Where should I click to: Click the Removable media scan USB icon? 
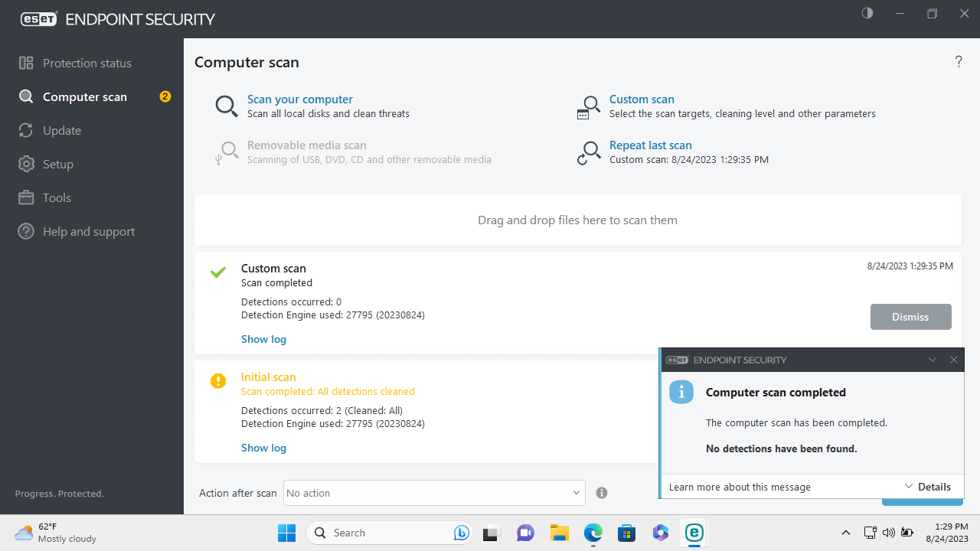tap(227, 153)
